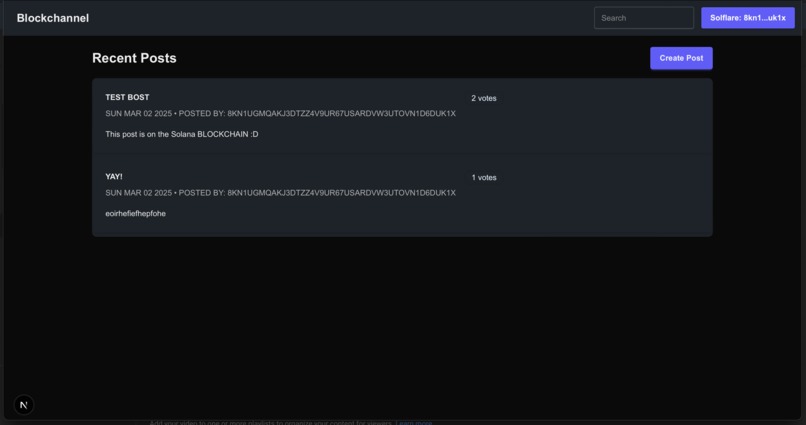Click the Create Post button
Viewport: 806px width, 425px height.
point(681,58)
